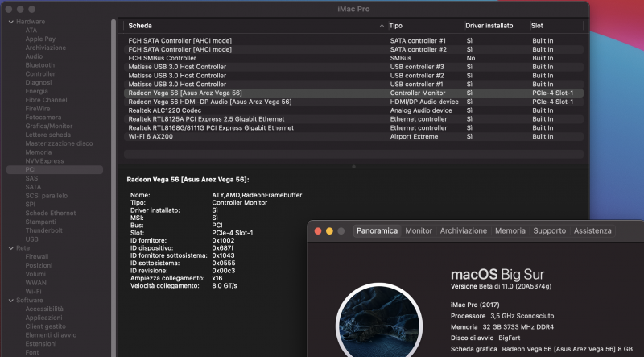The width and height of the screenshot is (644, 357).
Task: Select Estensioni under Software
Action: click(x=41, y=343)
